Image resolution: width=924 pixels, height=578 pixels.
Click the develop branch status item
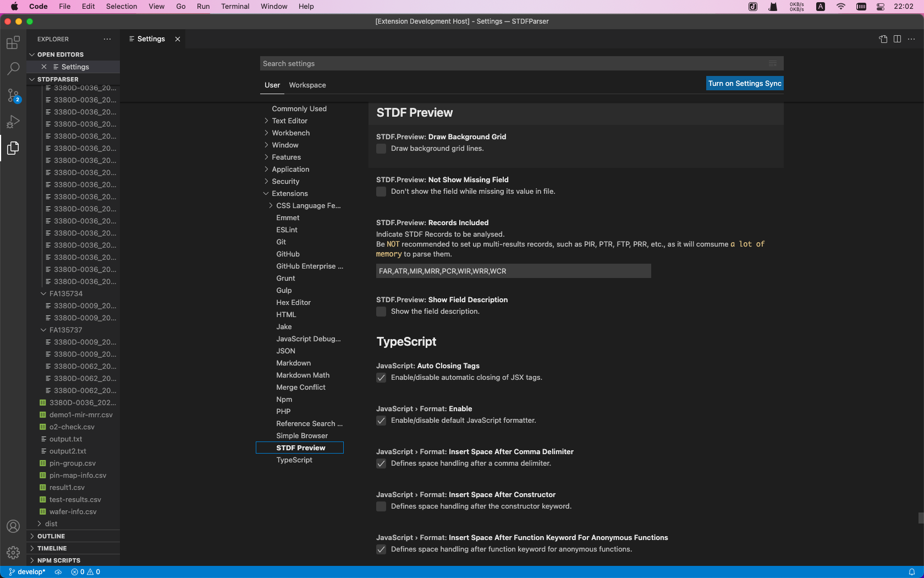pyautogui.click(x=27, y=572)
